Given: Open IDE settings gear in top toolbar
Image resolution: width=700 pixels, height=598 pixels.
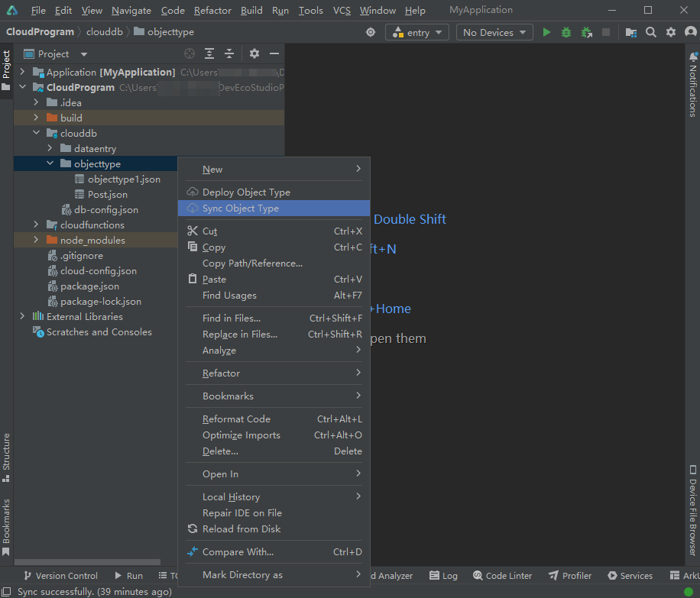Looking at the screenshot, I should point(671,32).
